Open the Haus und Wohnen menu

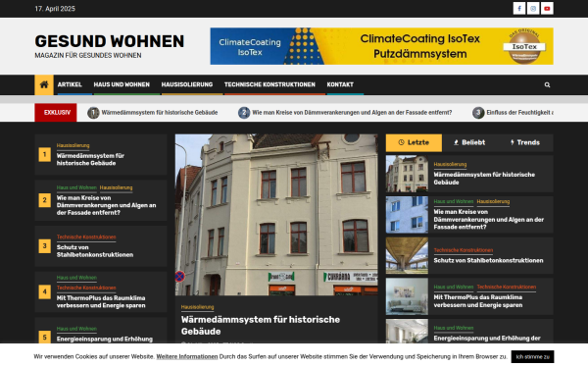pos(122,84)
